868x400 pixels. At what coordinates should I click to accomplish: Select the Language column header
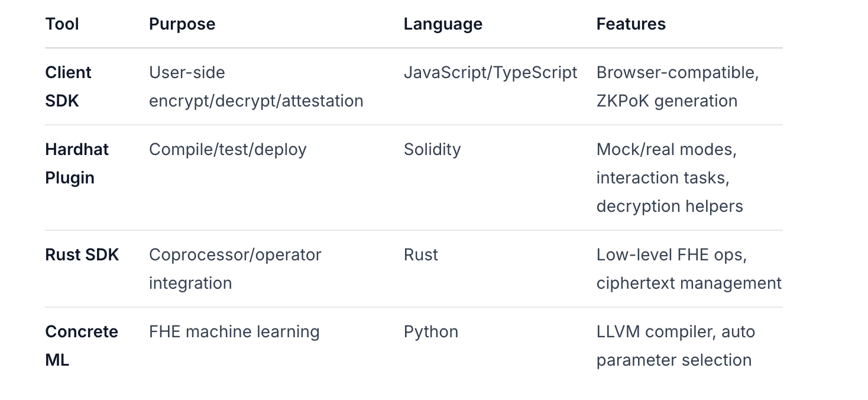point(443,24)
